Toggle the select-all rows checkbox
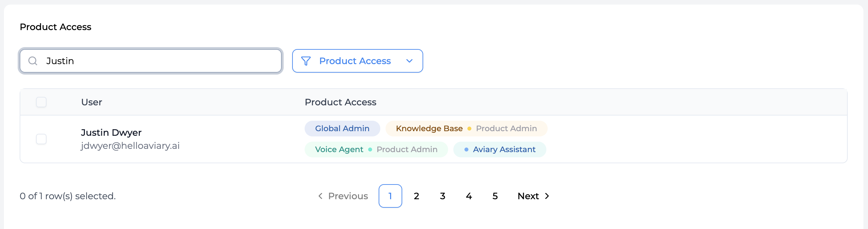868x229 pixels. tap(41, 102)
